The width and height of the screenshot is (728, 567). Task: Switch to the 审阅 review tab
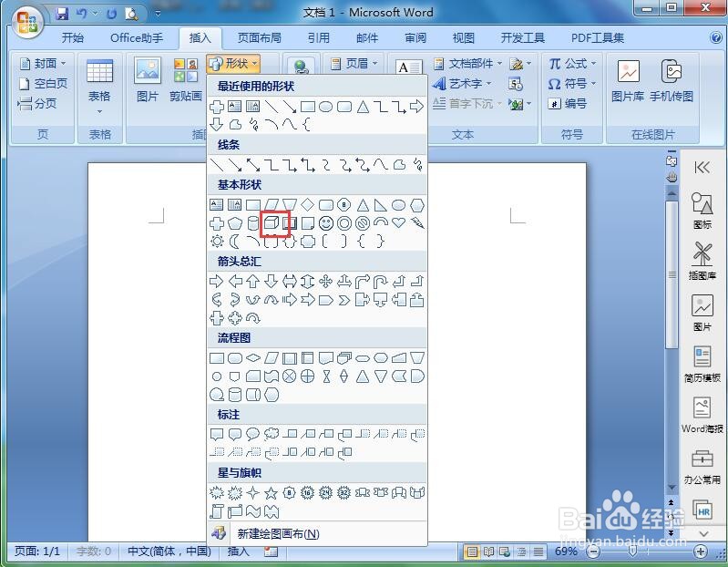click(415, 38)
